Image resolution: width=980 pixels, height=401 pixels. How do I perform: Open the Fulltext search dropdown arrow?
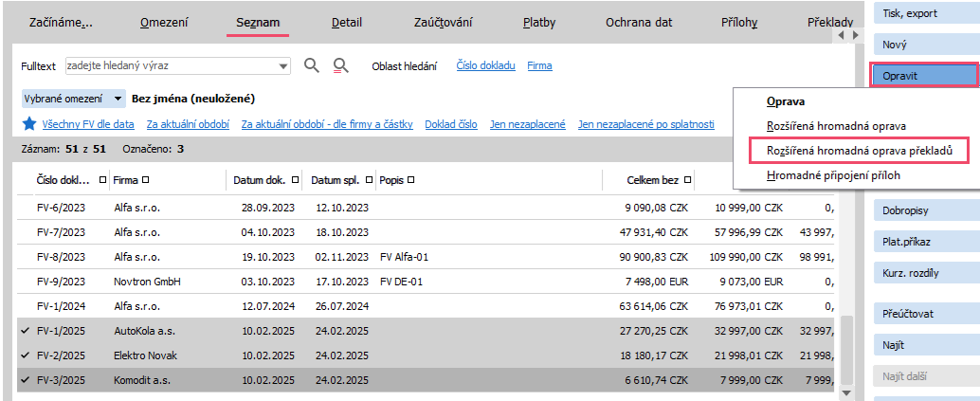pyautogui.click(x=283, y=66)
